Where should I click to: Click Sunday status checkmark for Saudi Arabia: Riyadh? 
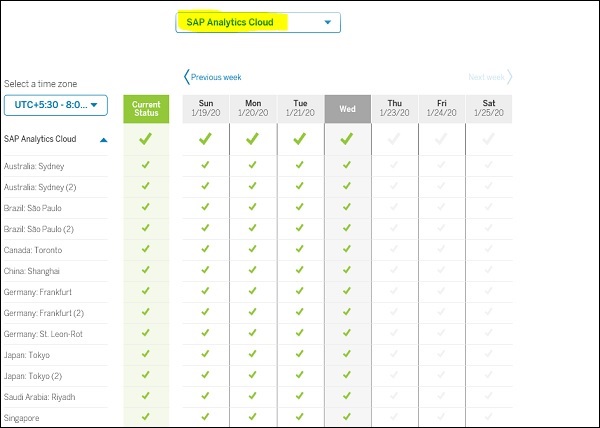coord(205,396)
